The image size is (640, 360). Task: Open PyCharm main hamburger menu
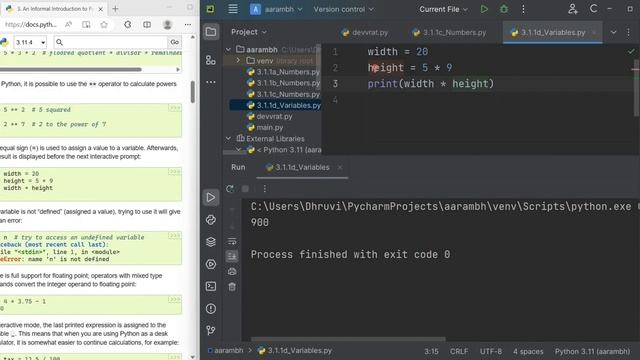tap(233, 9)
